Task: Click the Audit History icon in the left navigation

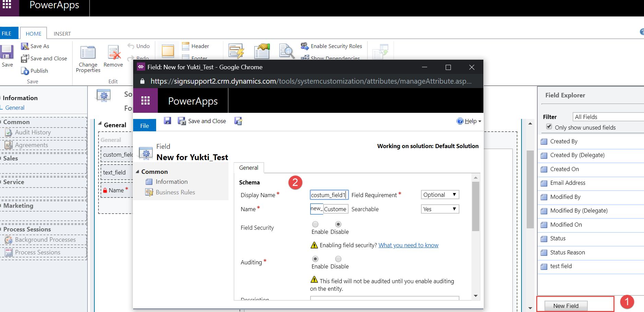Action: (x=9, y=132)
